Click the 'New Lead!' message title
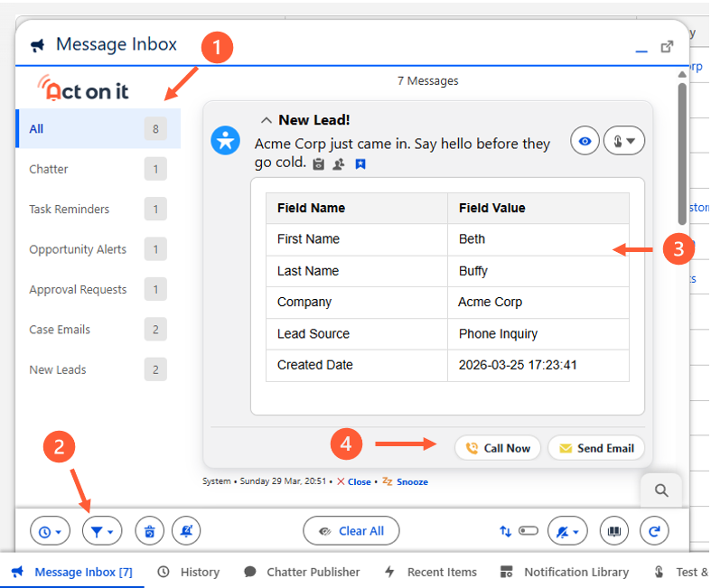Image resolution: width=711 pixels, height=588 pixels. coord(313,120)
